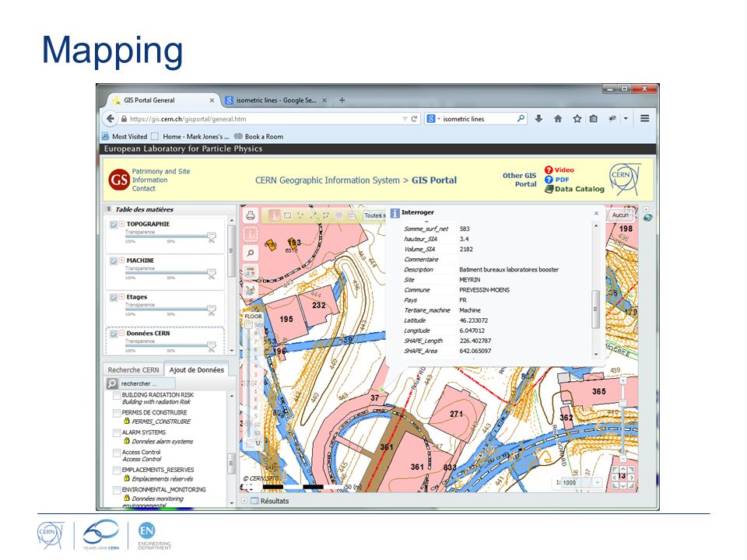The width and height of the screenshot is (747, 560).
Task: Open the PDF help link
Action: [557, 180]
